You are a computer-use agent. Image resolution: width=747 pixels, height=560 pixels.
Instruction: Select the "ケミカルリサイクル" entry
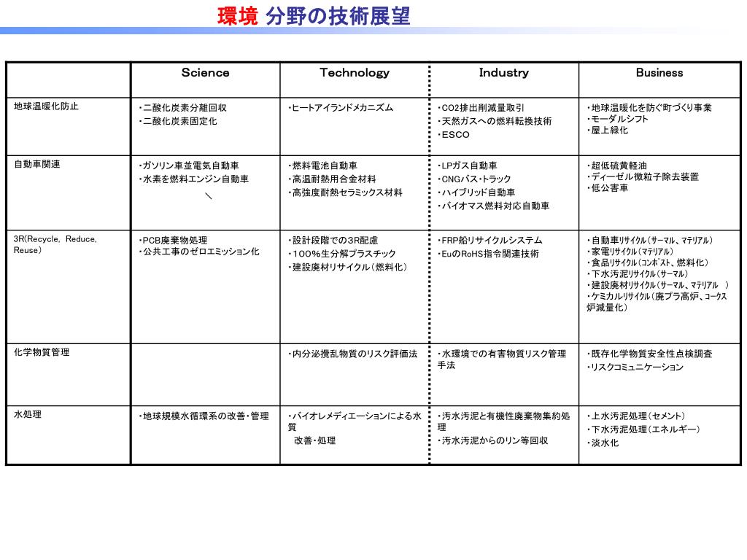click(657, 302)
